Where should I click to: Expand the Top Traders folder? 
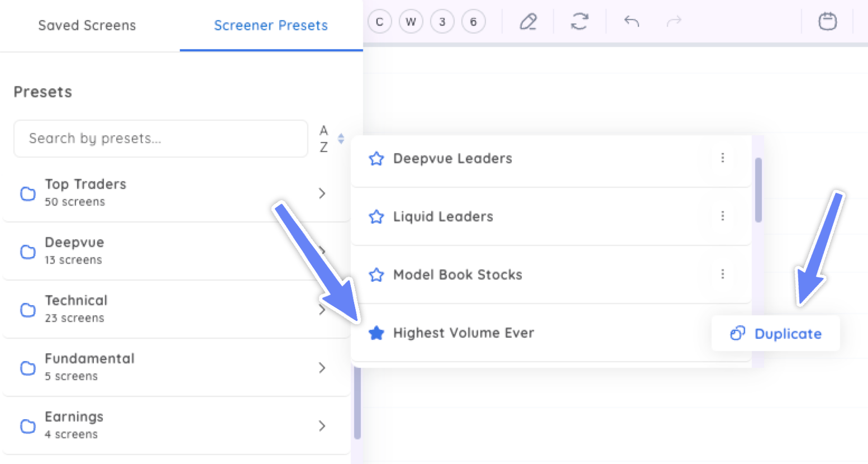tap(177, 193)
